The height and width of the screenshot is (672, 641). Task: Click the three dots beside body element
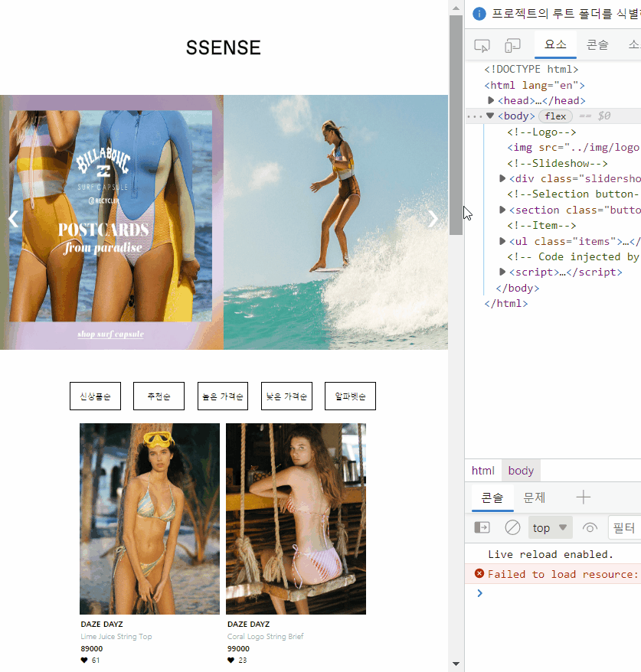click(x=475, y=116)
